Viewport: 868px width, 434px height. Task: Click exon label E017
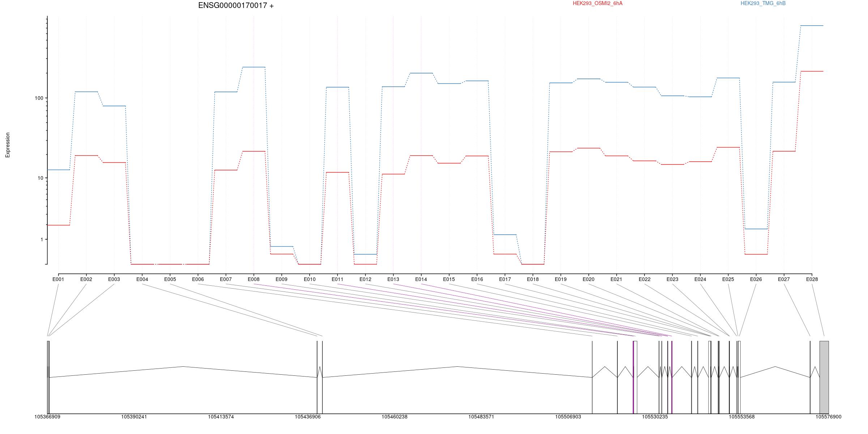pos(505,279)
